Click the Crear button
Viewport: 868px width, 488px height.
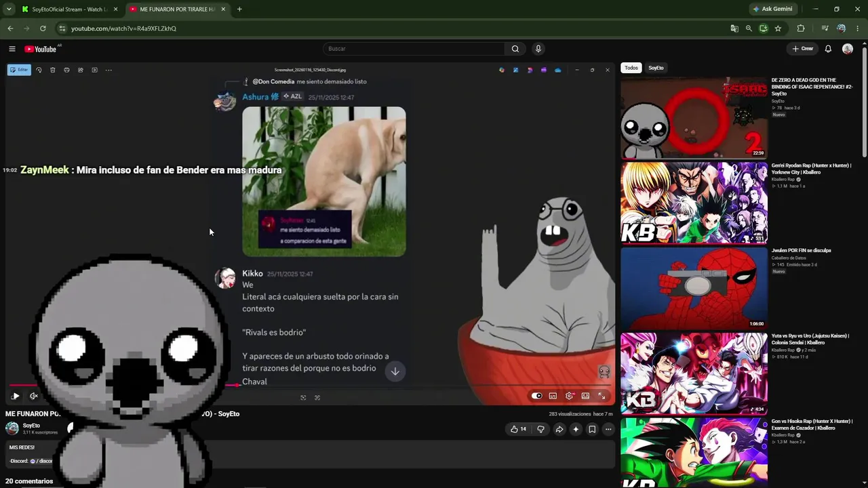click(x=803, y=49)
